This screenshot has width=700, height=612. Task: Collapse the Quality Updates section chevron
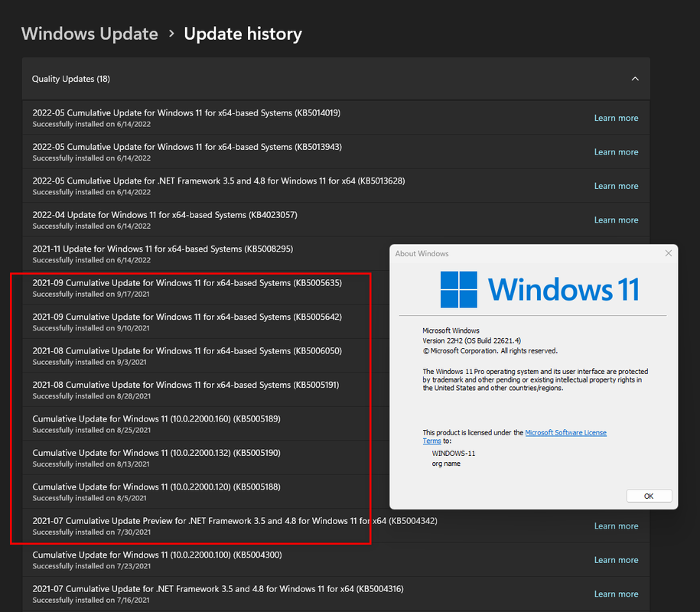(x=635, y=79)
